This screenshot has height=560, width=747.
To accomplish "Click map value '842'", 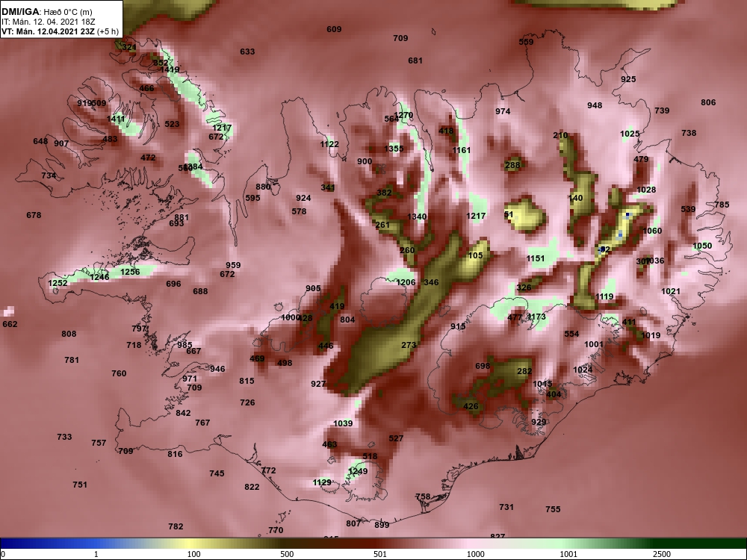I will [x=183, y=414].
